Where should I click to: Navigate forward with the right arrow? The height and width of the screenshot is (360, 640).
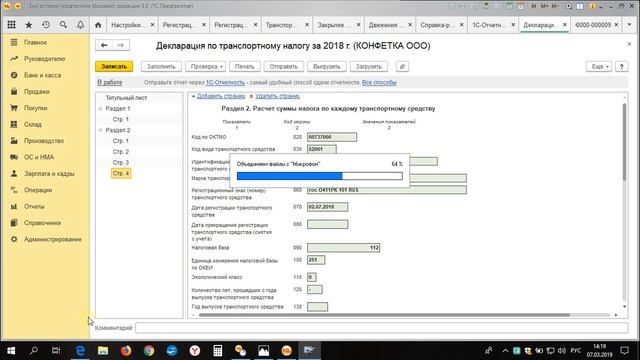(x=121, y=45)
